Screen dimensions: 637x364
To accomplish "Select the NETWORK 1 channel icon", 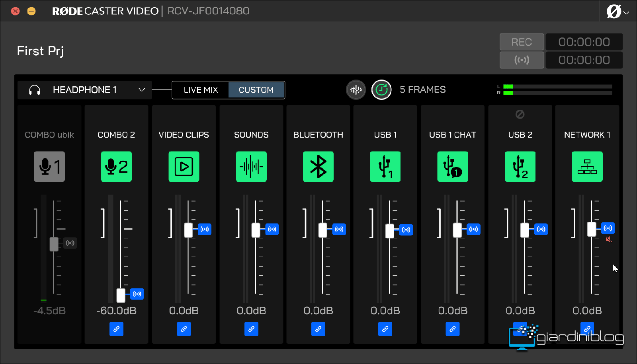I will pyautogui.click(x=587, y=167).
